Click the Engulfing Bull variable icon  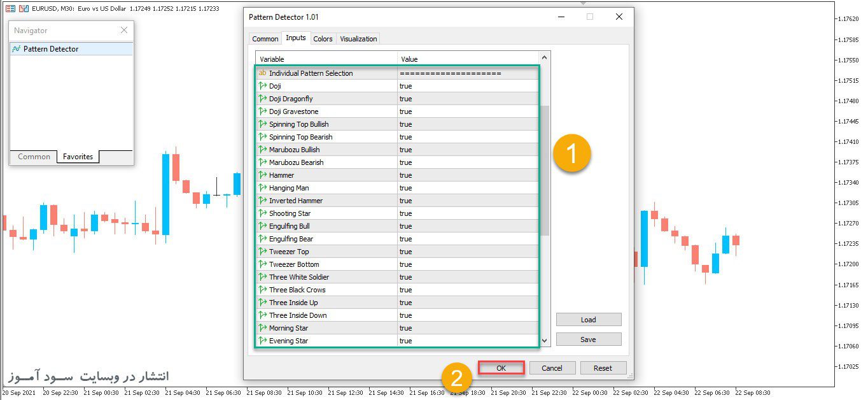[262, 226]
